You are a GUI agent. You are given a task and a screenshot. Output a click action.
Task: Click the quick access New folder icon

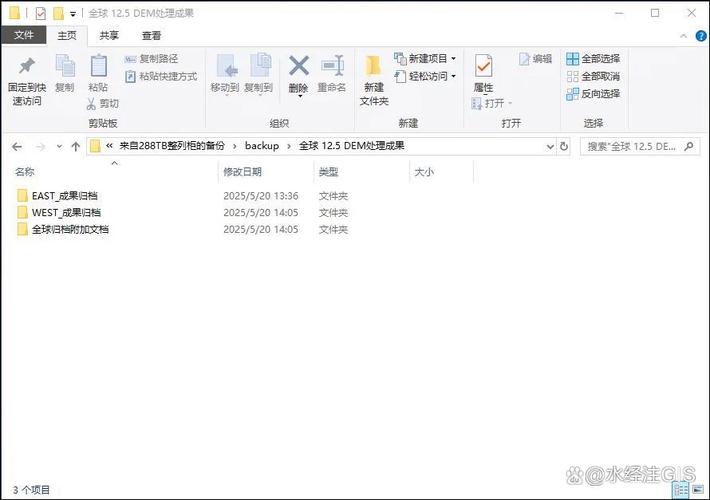tap(58, 13)
